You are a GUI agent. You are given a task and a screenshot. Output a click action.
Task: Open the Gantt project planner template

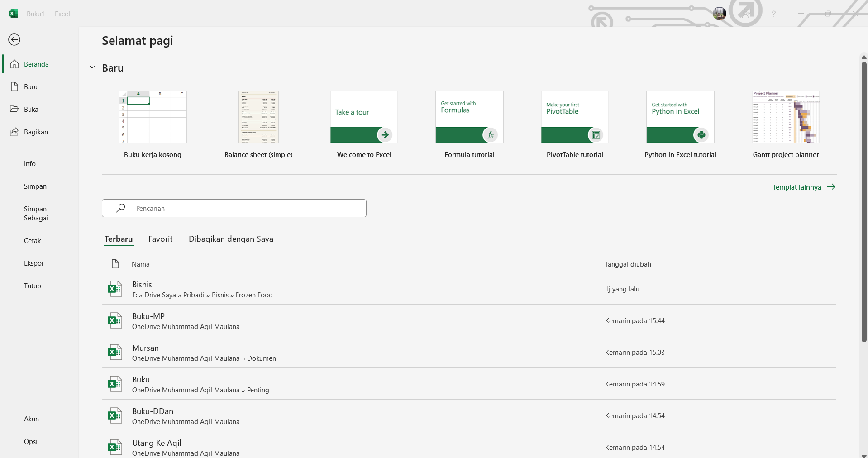pos(786,125)
